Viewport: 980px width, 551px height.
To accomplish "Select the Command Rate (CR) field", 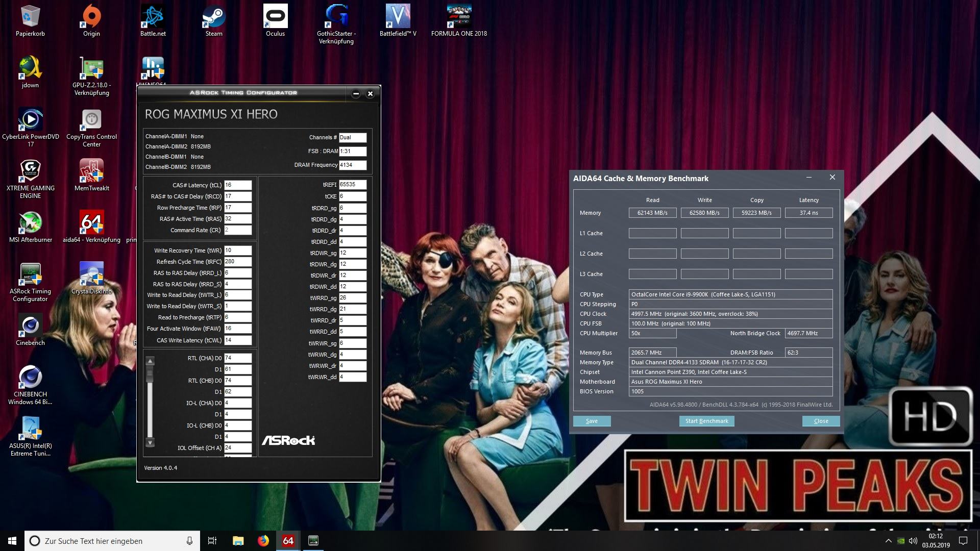I will pyautogui.click(x=238, y=230).
